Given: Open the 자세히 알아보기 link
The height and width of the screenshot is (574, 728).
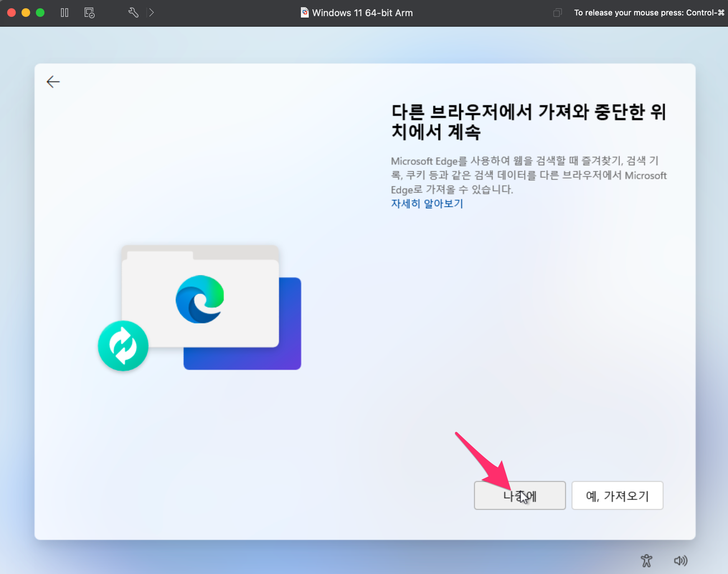Looking at the screenshot, I should [427, 204].
